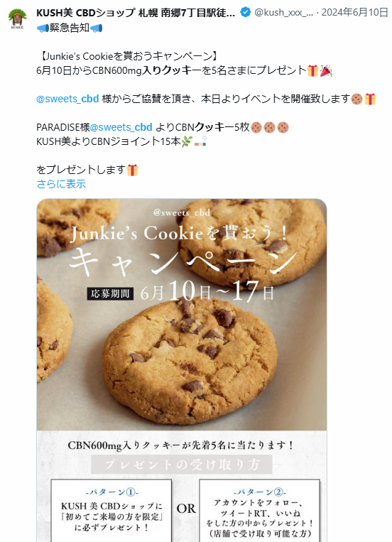Open the @kush_xxx_ handle link
Screen dimensions: 392x542
[x=284, y=13]
